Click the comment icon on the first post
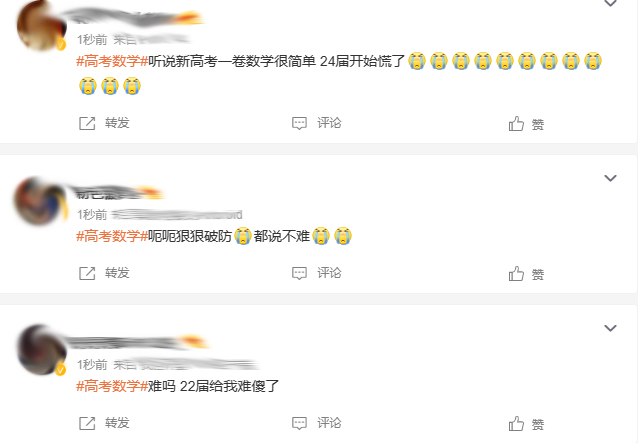Image resolution: width=638 pixels, height=443 pixels. 299,123
